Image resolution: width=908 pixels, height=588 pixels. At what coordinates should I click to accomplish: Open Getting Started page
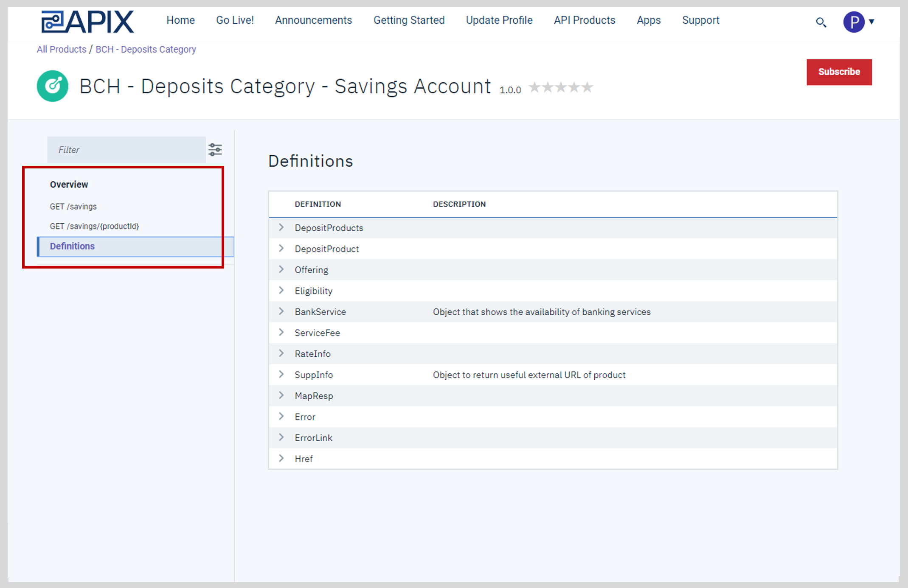click(x=409, y=20)
